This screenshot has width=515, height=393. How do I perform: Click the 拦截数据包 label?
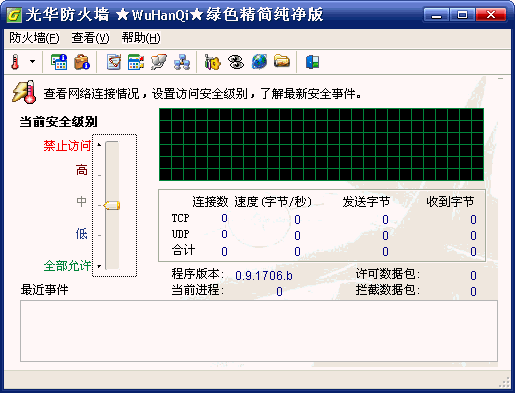[388, 290]
